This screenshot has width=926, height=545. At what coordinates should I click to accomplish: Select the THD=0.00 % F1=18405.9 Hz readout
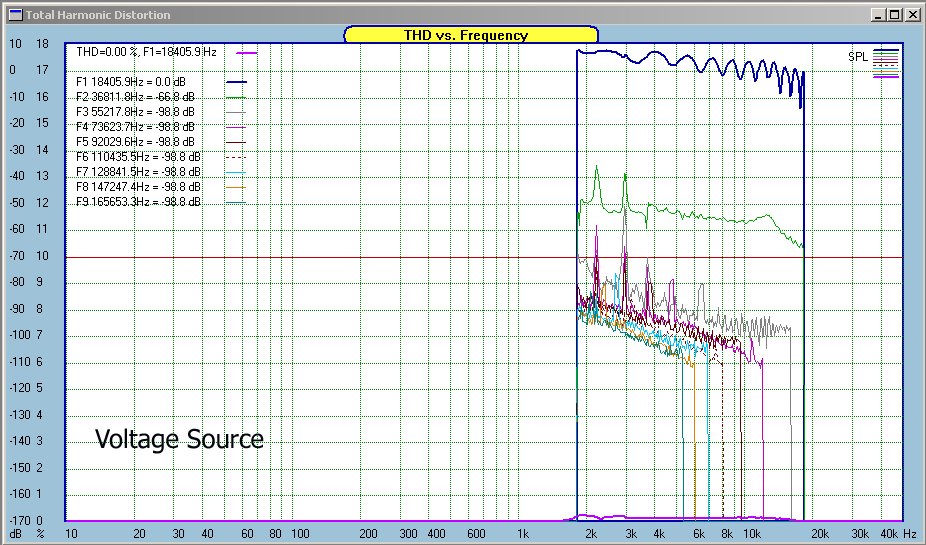[146, 52]
